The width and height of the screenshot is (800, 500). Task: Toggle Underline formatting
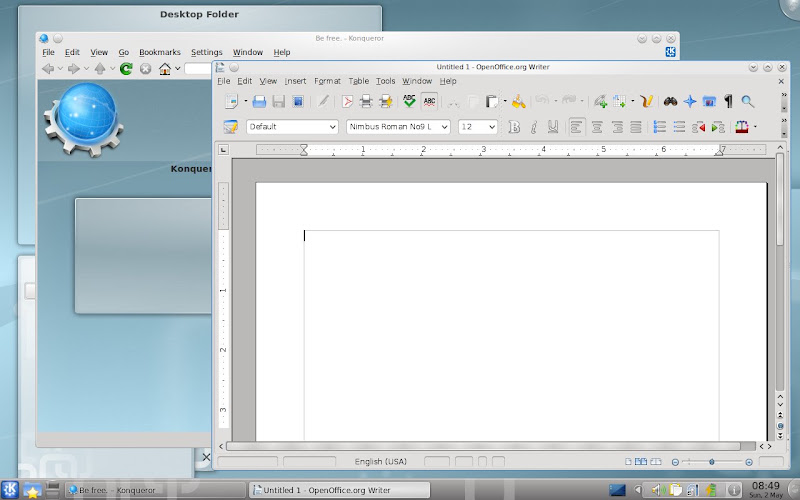coord(553,127)
